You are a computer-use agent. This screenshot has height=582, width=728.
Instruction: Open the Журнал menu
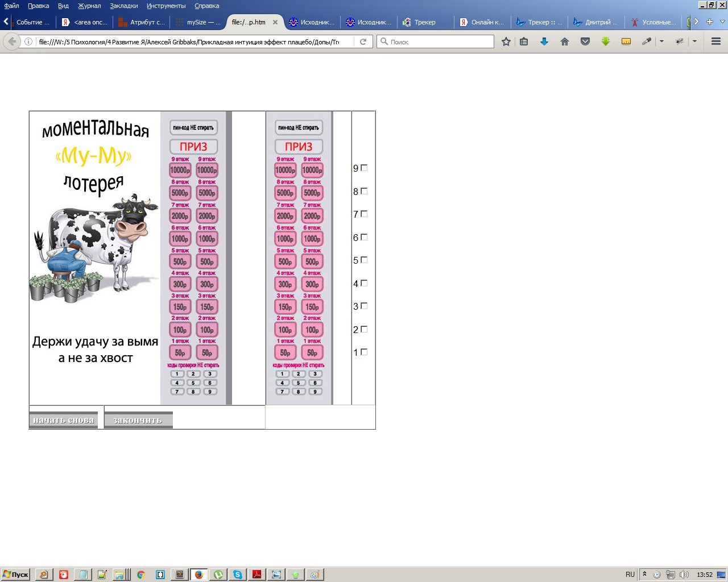click(x=89, y=6)
